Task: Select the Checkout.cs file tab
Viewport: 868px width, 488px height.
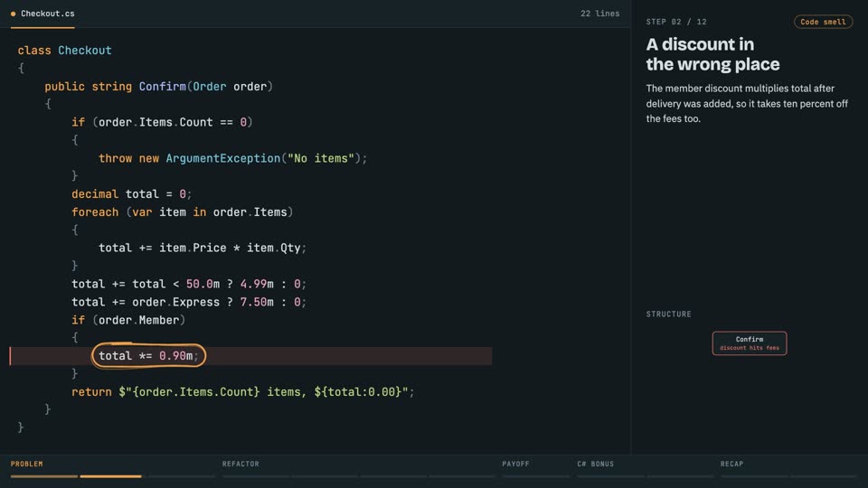Action: click(42, 14)
